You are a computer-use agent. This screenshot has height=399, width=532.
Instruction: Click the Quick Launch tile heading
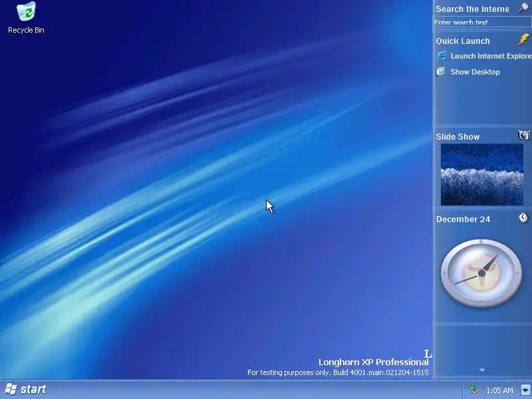tap(463, 41)
